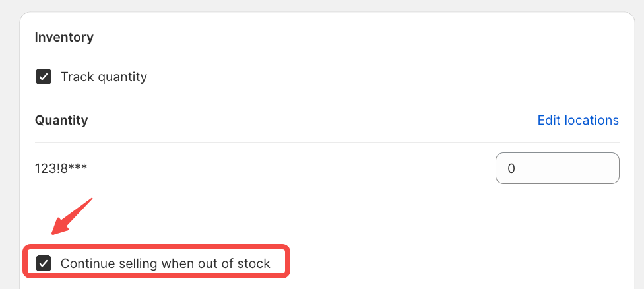Open the Edit locations link
The image size is (644, 289).
(578, 120)
